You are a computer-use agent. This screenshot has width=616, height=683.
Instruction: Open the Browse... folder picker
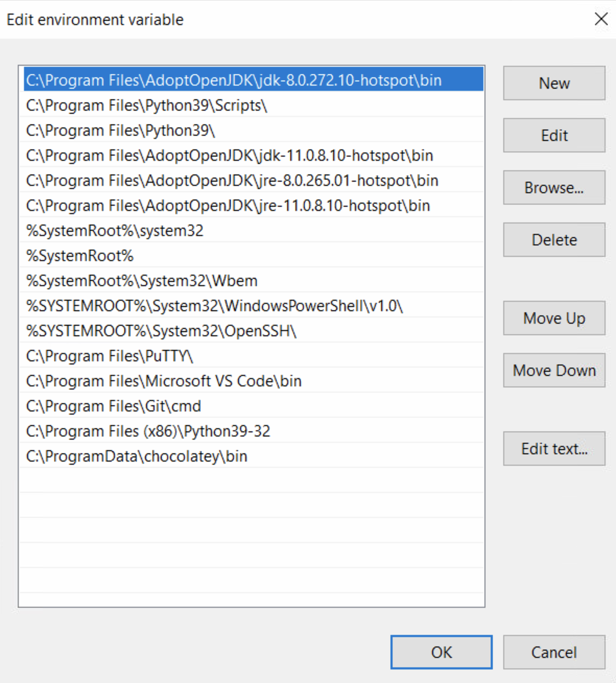(554, 187)
